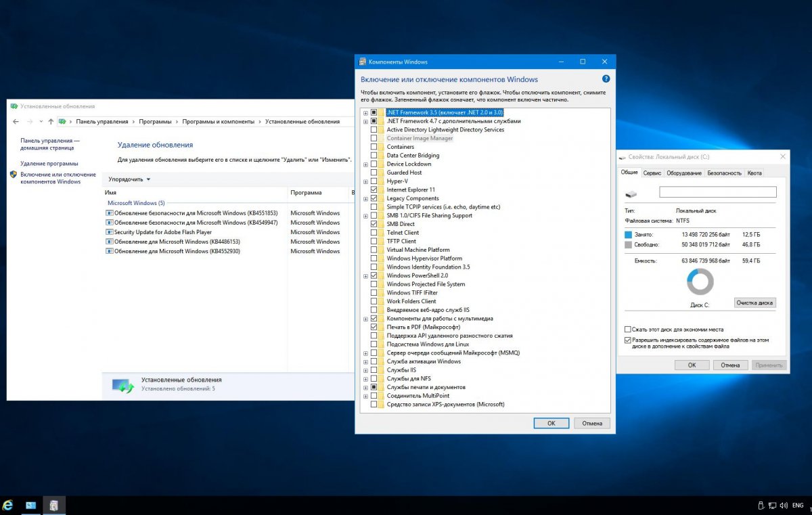The image size is (812, 515).
Task: Open Internet Explorer from the taskbar
Action: pos(8,505)
